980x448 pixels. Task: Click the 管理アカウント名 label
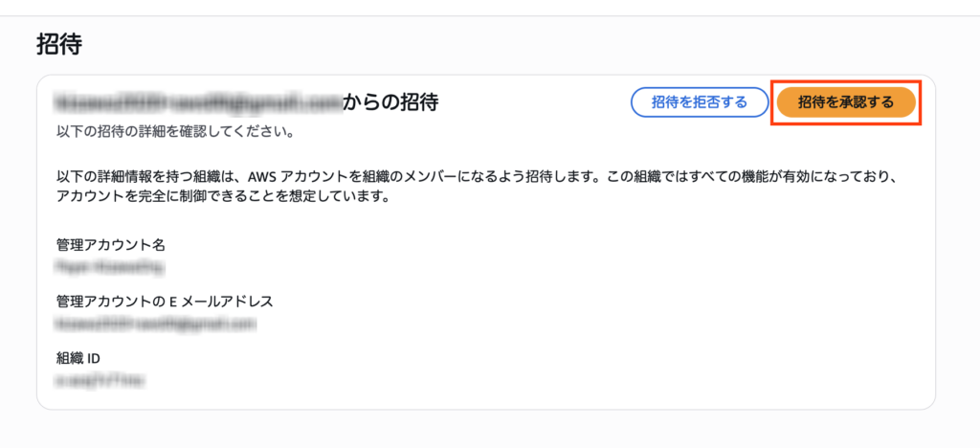[111, 245]
